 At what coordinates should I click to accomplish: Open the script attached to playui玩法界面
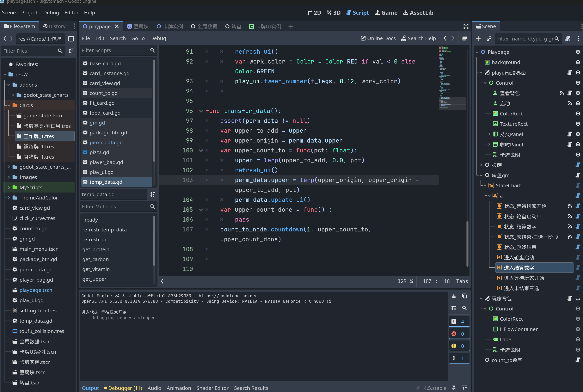[x=569, y=72]
